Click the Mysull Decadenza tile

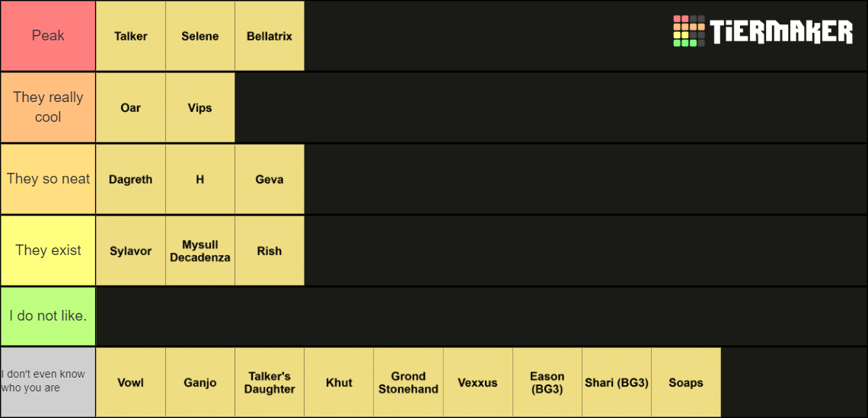199,250
